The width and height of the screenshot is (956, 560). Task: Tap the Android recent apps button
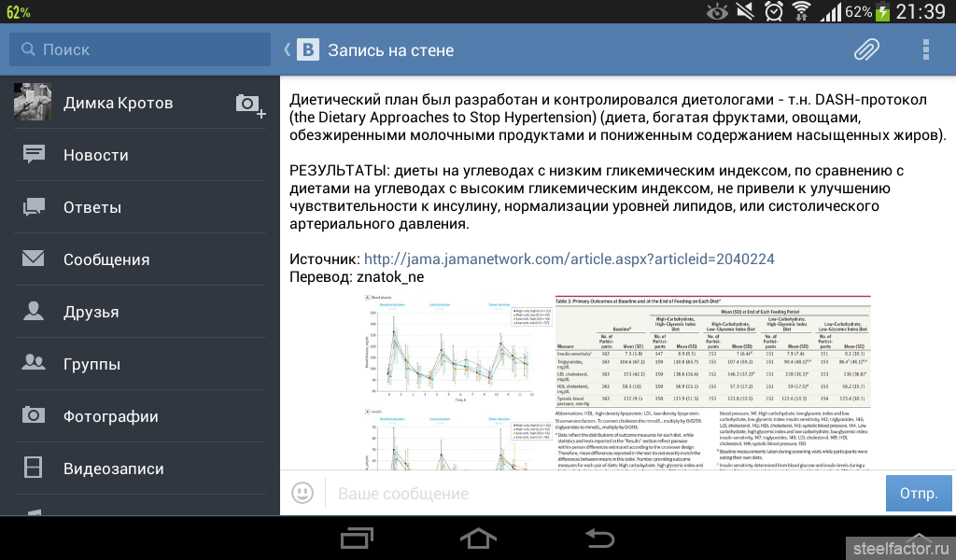[358, 538]
